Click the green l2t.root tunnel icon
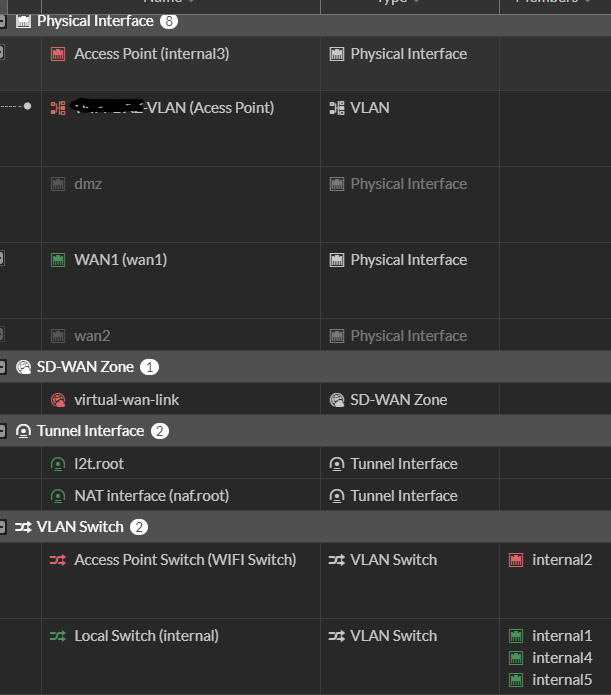Viewport: 611px width, 695px height. pos(58,464)
